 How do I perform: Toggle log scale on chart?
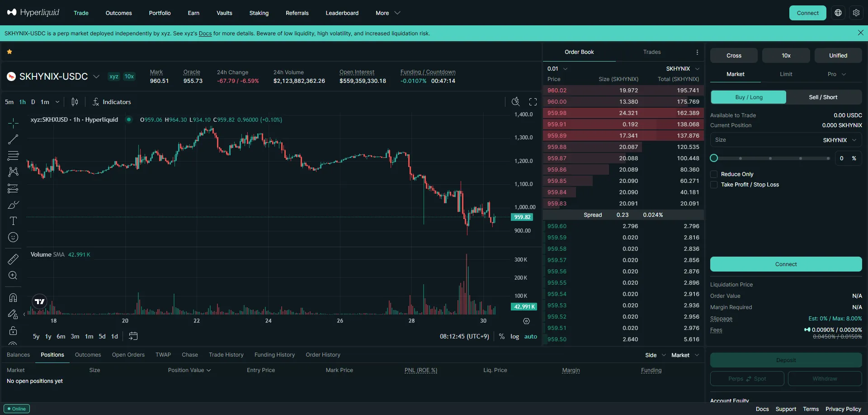point(514,336)
